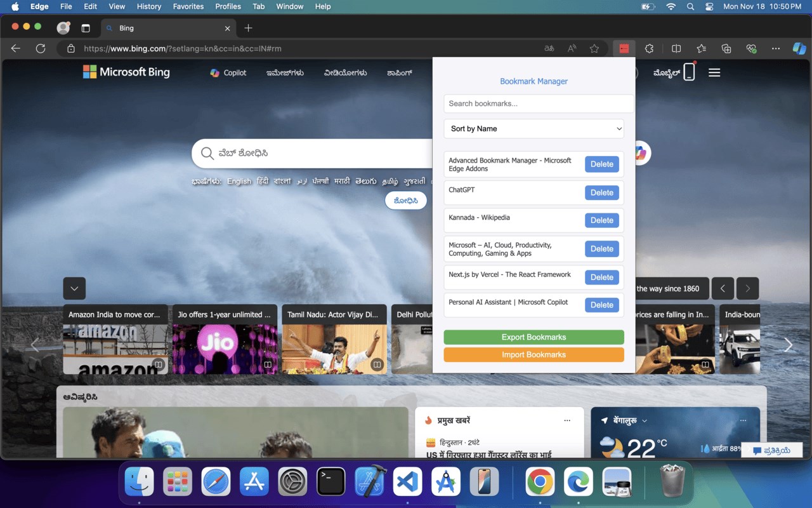Select the Bing browser tab
812x508 pixels.
pyautogui.click(x=168, y=28)
